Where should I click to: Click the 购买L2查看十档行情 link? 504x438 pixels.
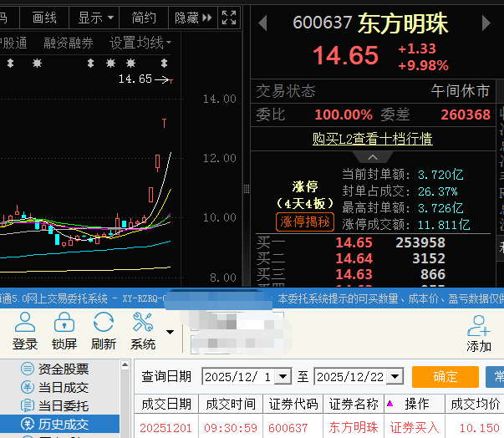[x=373, y=139]
